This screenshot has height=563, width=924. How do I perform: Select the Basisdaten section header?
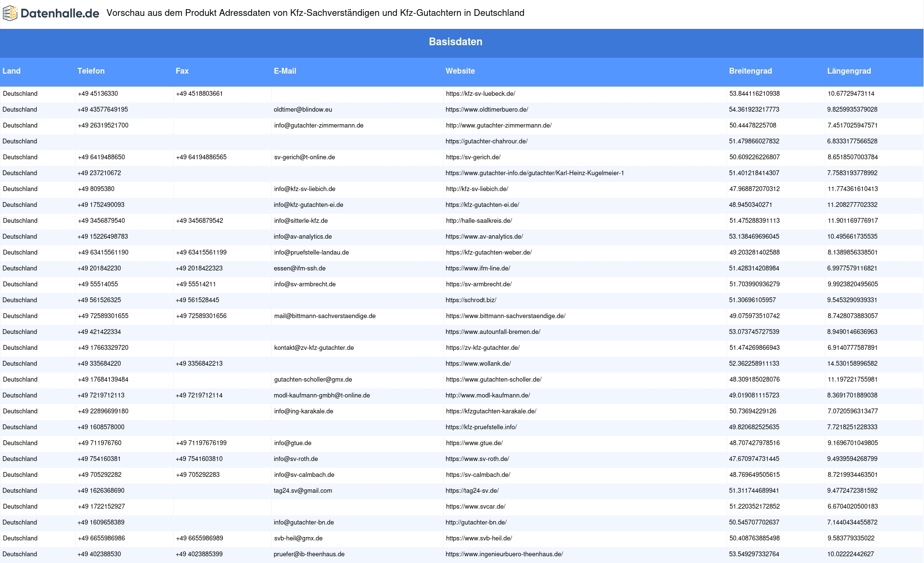[x=456, y=42]
